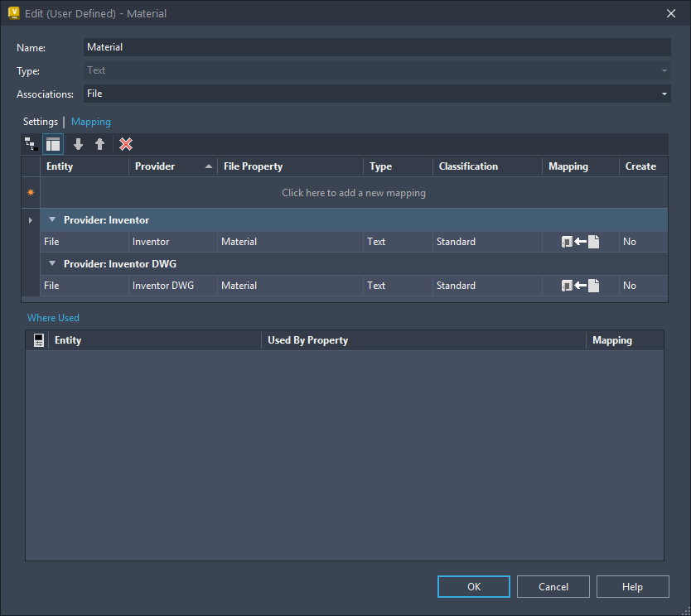Select the Material cell in Inventor DWG row
The width and height of the screenshot is (691, 616).
coord(290,286)
